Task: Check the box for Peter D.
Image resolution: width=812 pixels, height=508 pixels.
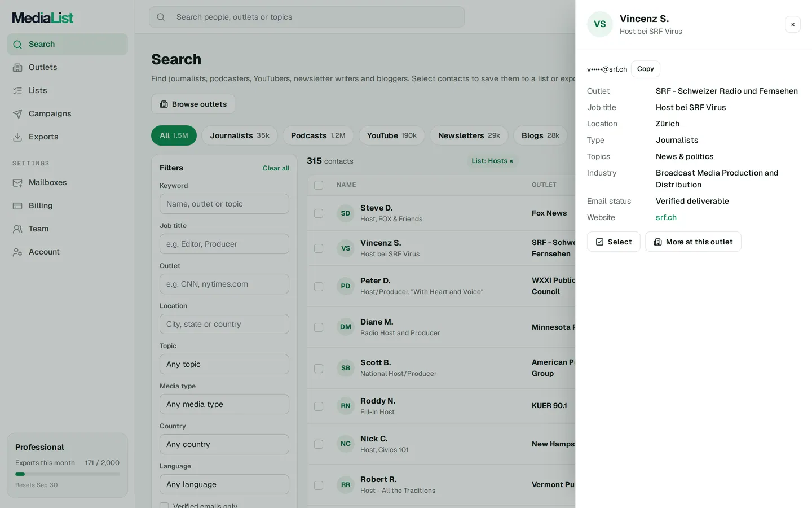Action: point(319,286)
